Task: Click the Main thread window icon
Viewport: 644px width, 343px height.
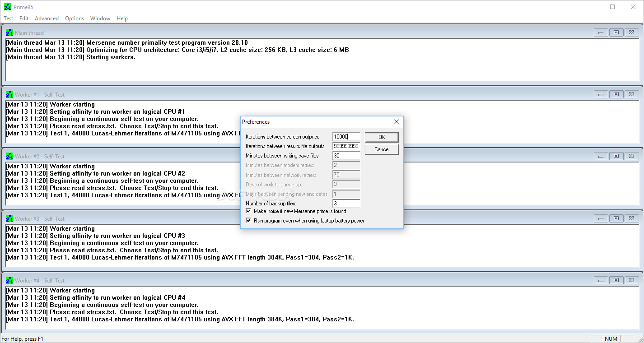Action: 9,32
